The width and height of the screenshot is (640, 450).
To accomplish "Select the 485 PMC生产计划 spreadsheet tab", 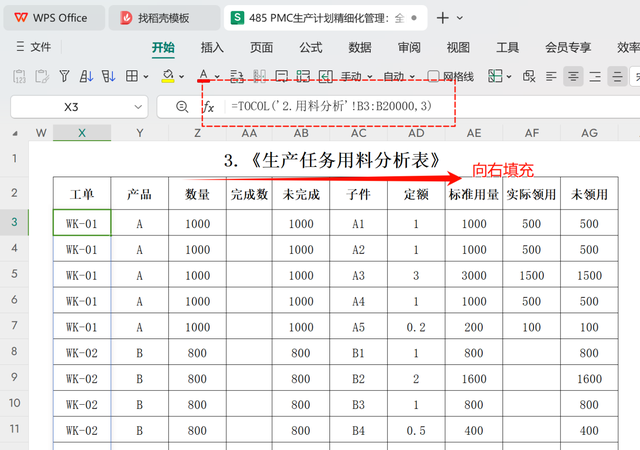I will tap(325, 18).
